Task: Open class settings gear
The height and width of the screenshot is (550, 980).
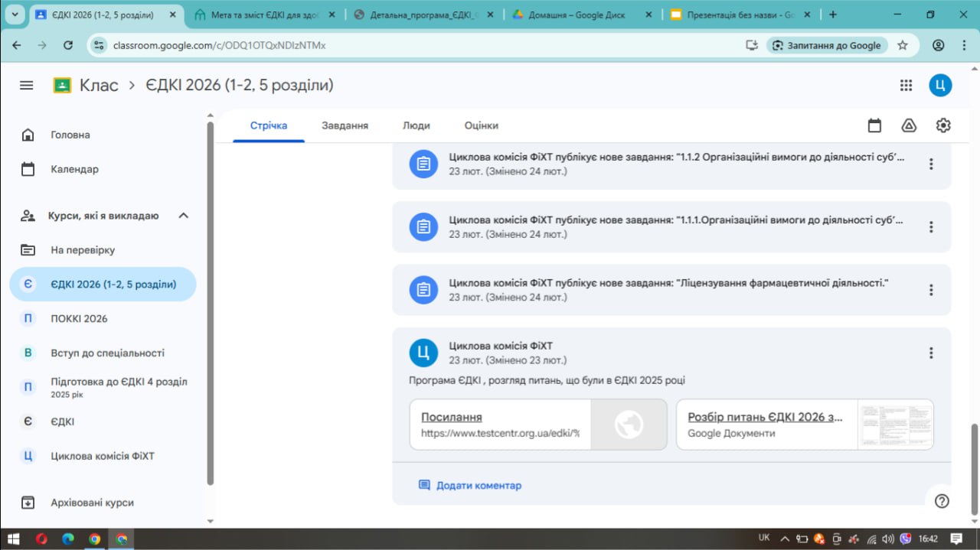Action: click(943, 125)
